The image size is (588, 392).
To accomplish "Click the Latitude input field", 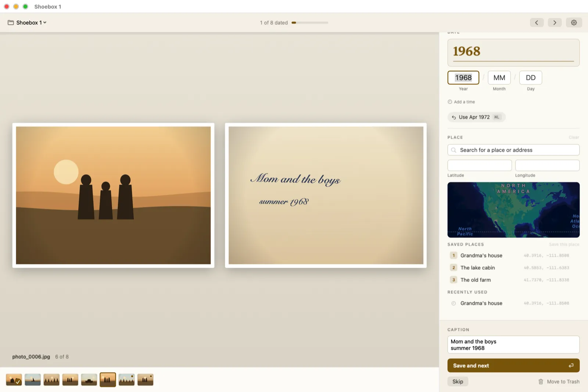I will pos(480,165).
